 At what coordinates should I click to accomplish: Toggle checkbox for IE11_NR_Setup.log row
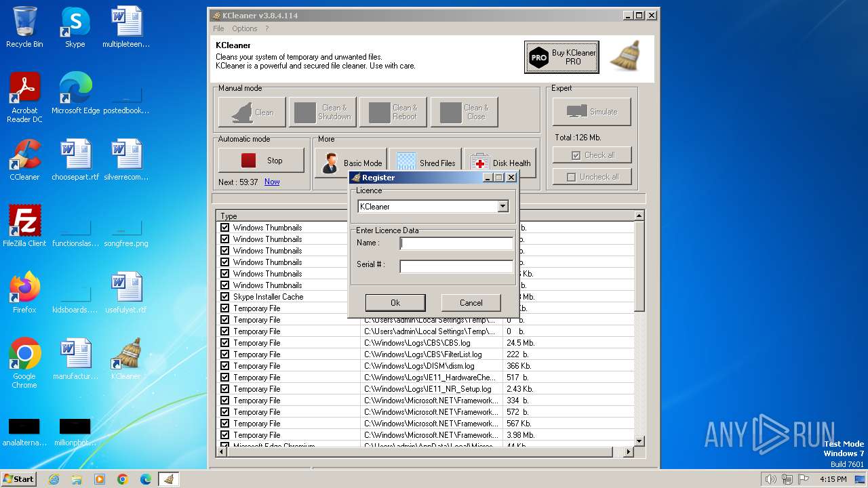tap(224, 389)
